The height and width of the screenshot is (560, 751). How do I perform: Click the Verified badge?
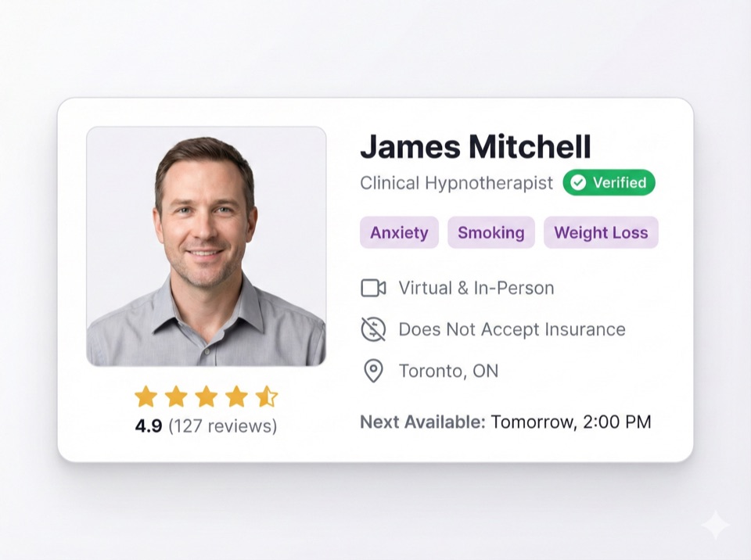click(x=609, y=182)
